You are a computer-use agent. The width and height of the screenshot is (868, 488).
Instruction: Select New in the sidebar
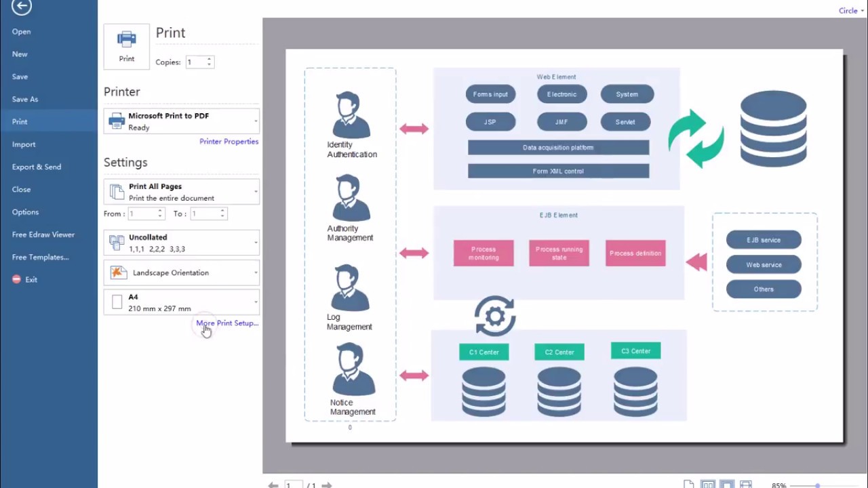[x=20, y=54]
